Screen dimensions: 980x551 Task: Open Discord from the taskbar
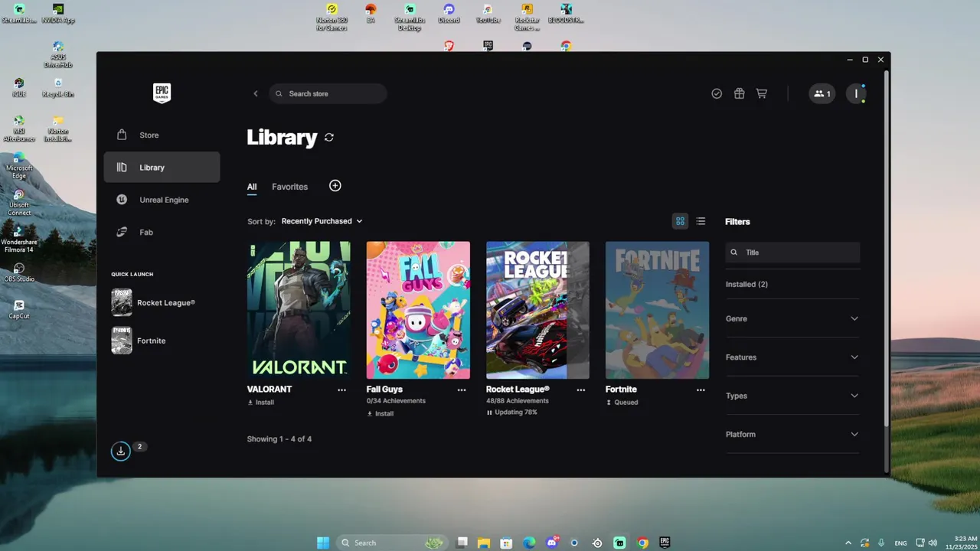coord(552,543)
